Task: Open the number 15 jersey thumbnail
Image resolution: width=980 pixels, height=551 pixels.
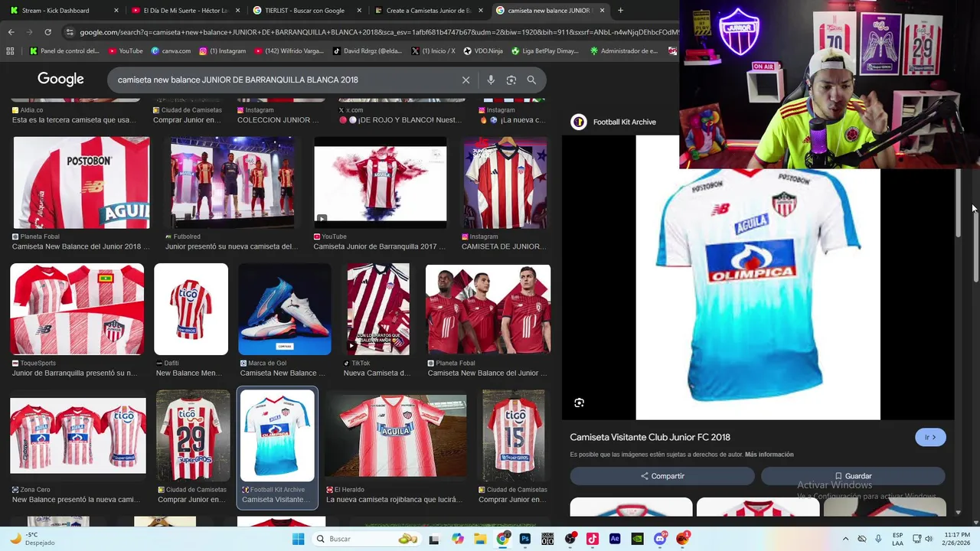Action: click(x=513, y=435)
